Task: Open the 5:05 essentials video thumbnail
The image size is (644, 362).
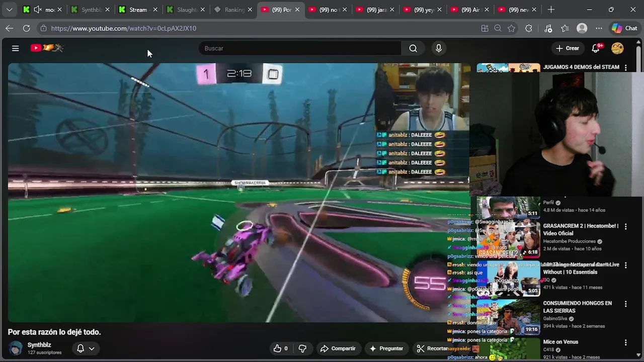Action: coord(508,278)
